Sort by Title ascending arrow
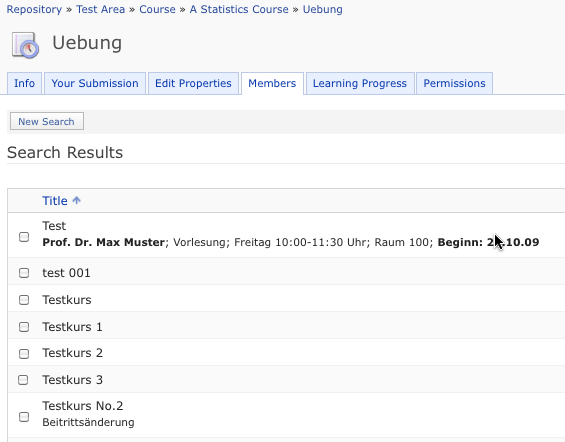The width and height of the screenshot is (565, 442). 76,200
